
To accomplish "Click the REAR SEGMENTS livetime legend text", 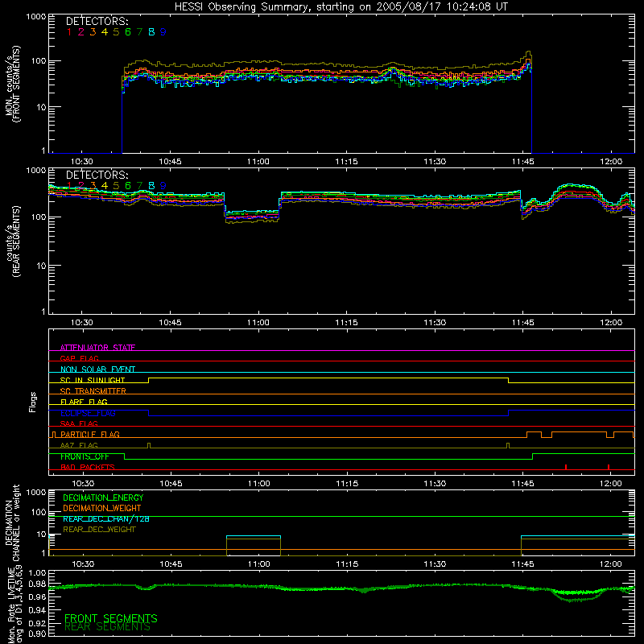I will click(x=108, y=627).
